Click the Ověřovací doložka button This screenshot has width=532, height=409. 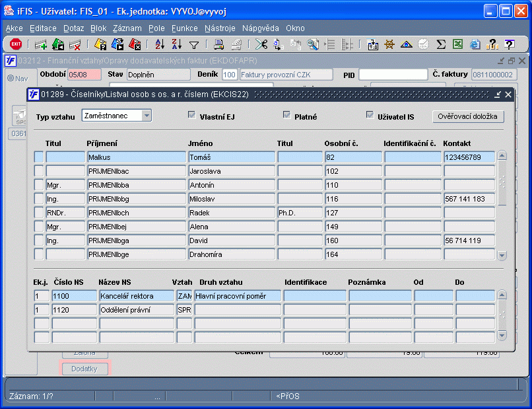(468, 116)
